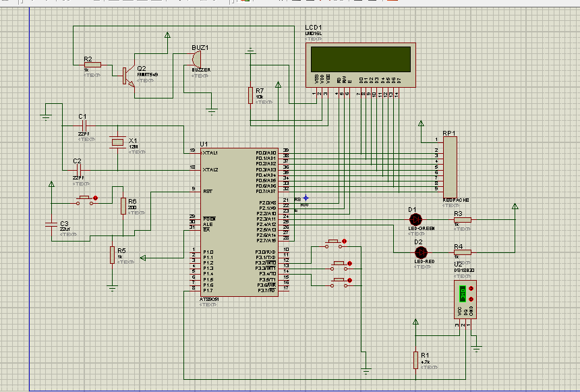Select capacitor C1 symbol
The image size is (580, 392).
tap(84, 126)
